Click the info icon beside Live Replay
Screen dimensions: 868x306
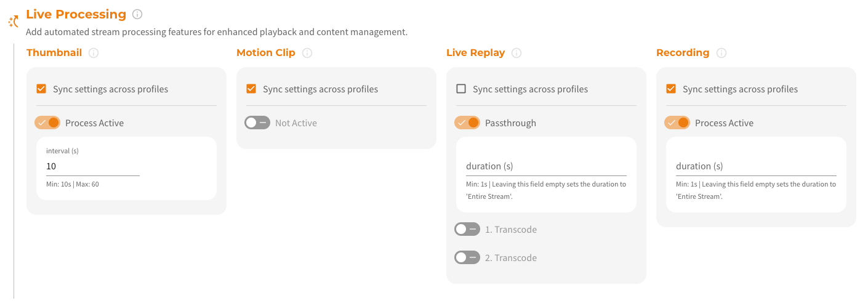pos(516,53)
